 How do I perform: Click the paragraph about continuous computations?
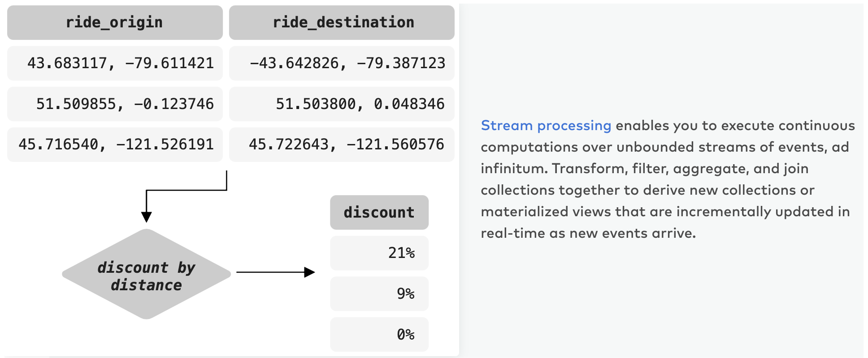point(668,179)
